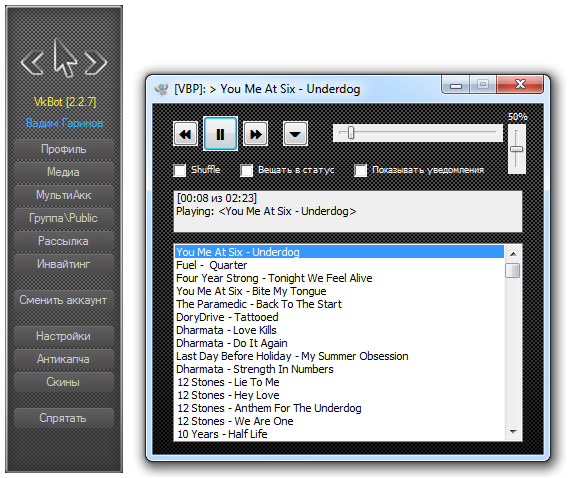Viewport: 570px width, 478px height.
Task: Click the vertical volume slider handle
Action: [x=516, y=149]
